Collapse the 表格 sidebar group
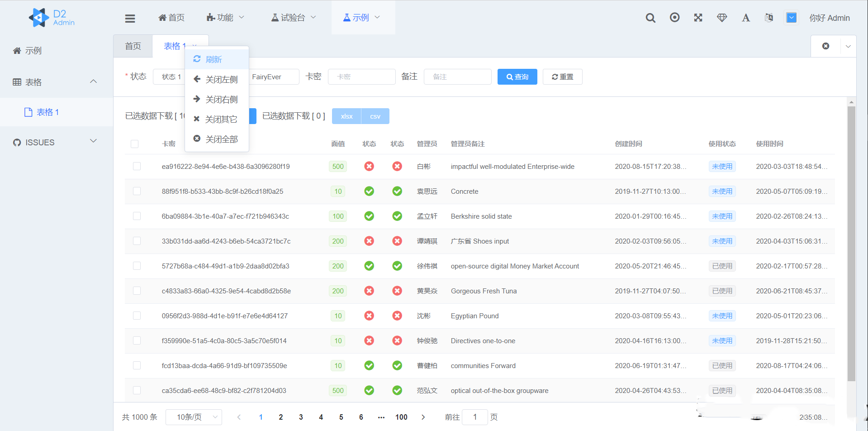868x431 pixels. click(x=57, y=82)
